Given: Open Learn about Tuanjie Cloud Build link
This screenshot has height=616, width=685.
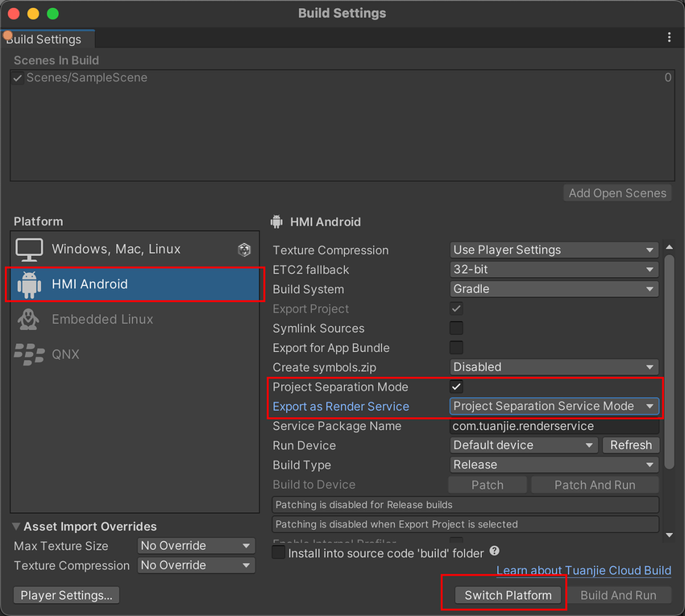Looking at the screenshot, I should 583,570.
